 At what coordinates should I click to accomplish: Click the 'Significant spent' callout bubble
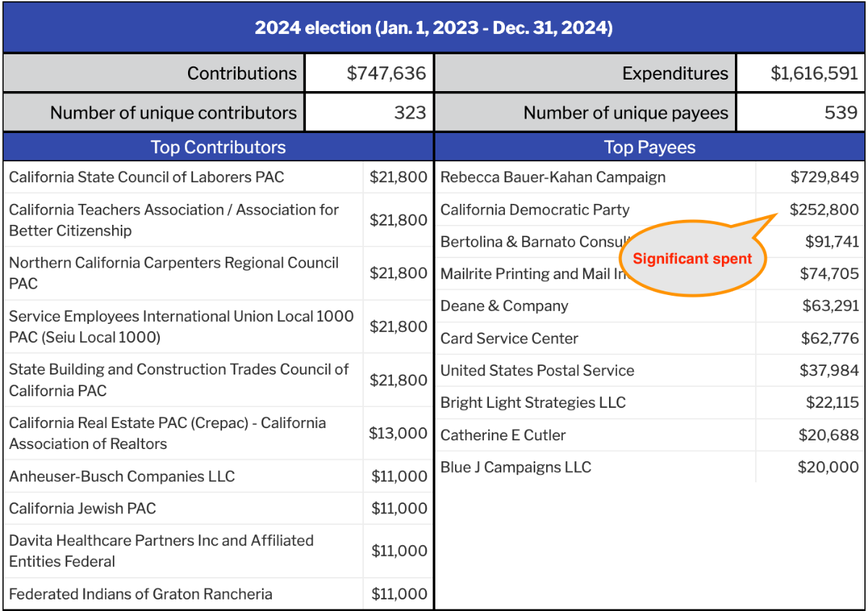tap(692, 259)
